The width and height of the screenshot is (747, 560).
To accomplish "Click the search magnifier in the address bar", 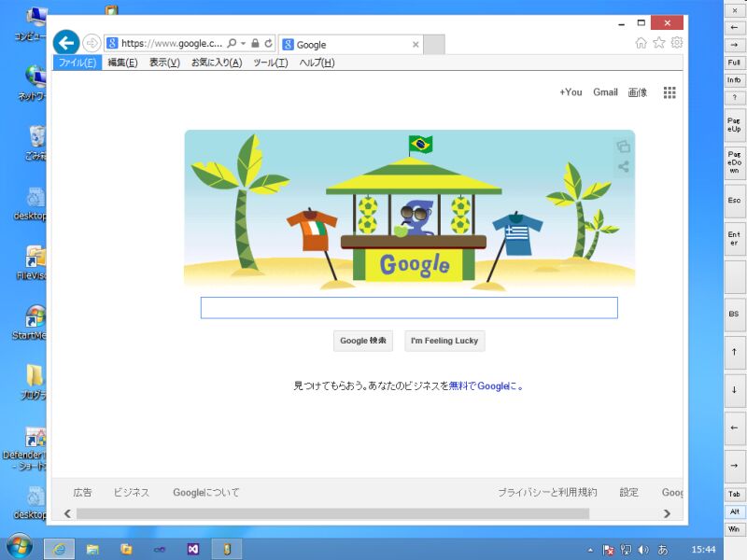I will tap(232, 43).
